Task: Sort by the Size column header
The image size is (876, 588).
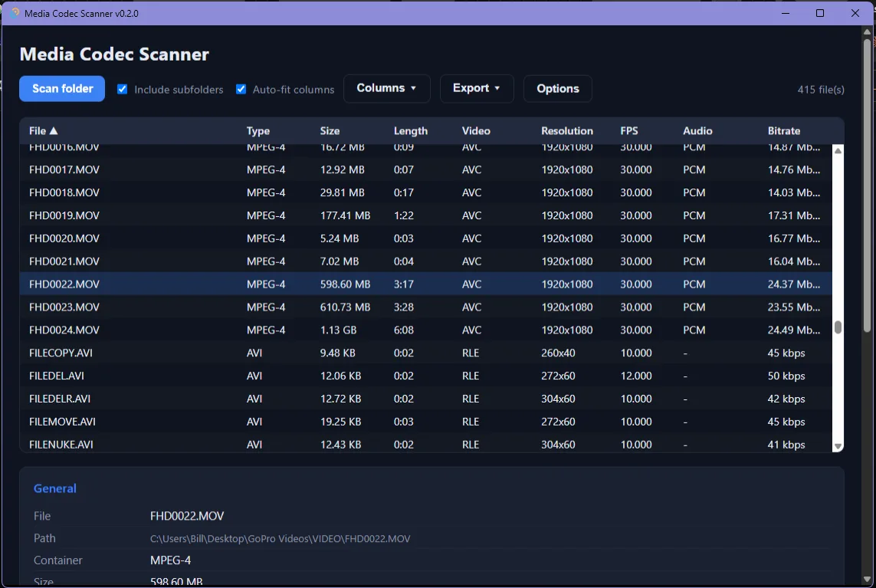Action: click(x=330, y=131)
